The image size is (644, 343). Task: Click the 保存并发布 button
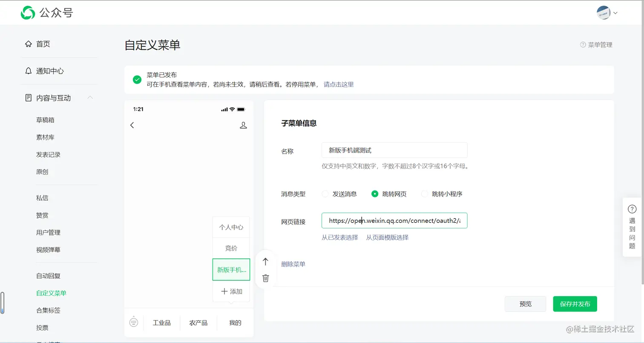point(575,304)
